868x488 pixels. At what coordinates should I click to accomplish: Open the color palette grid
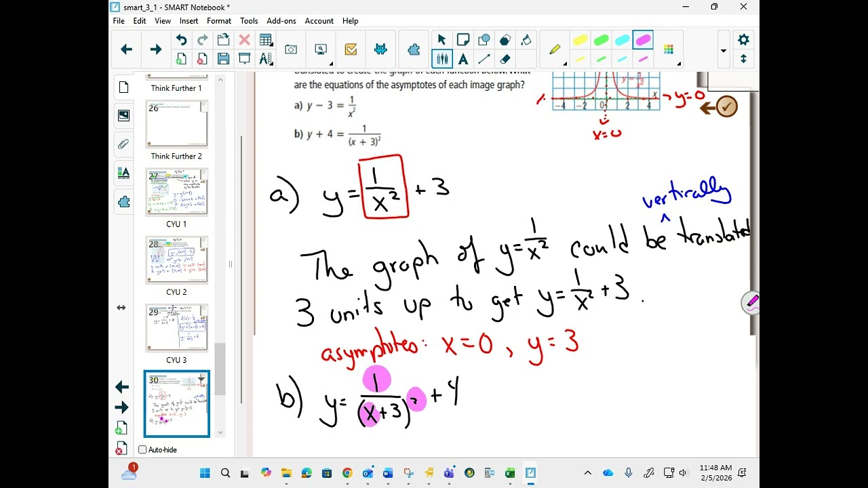(x=669, y=49)
